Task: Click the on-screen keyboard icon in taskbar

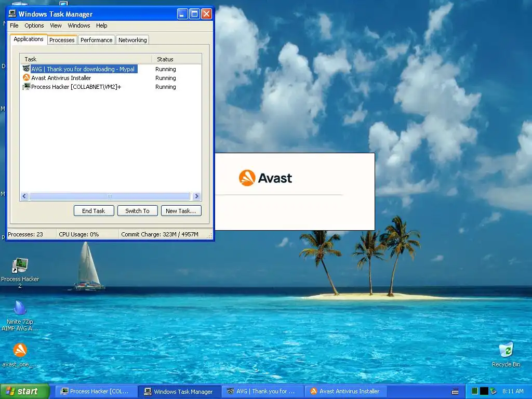Action: pos(455,392)
